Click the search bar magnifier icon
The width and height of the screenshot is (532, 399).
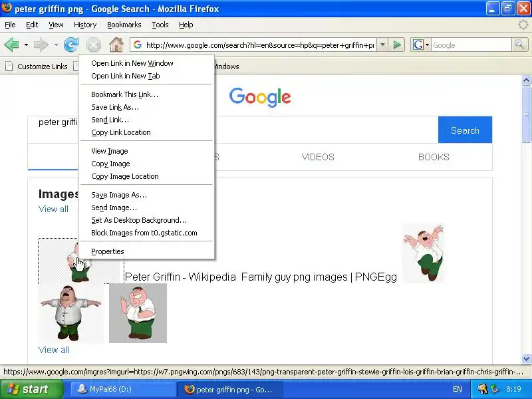(519, 45)
